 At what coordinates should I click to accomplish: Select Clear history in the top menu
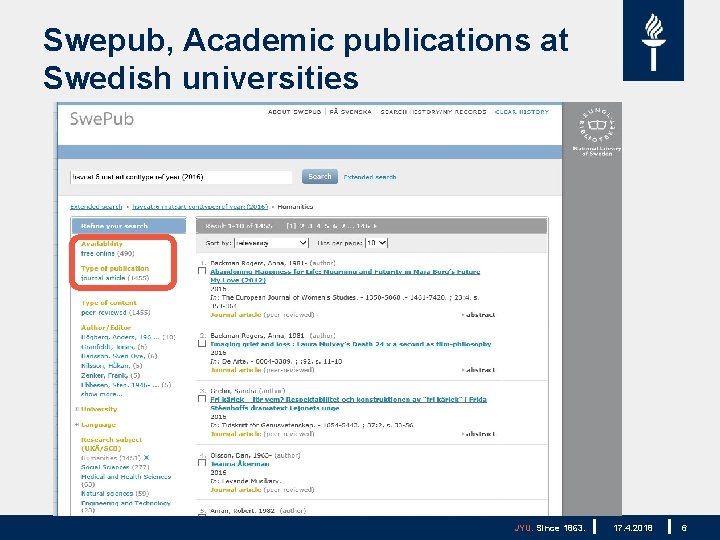point(522,112)
